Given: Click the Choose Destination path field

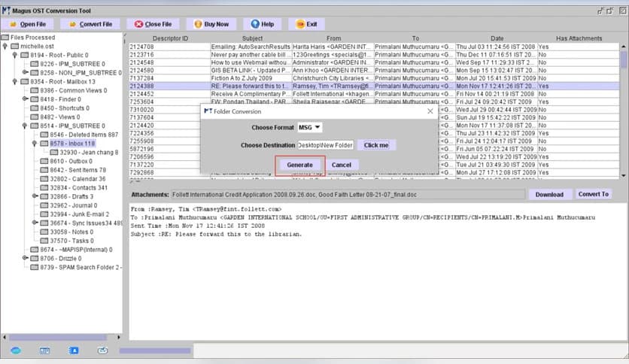Looking at the screenshot, I should pyautogui.click(x=325, y=145).
